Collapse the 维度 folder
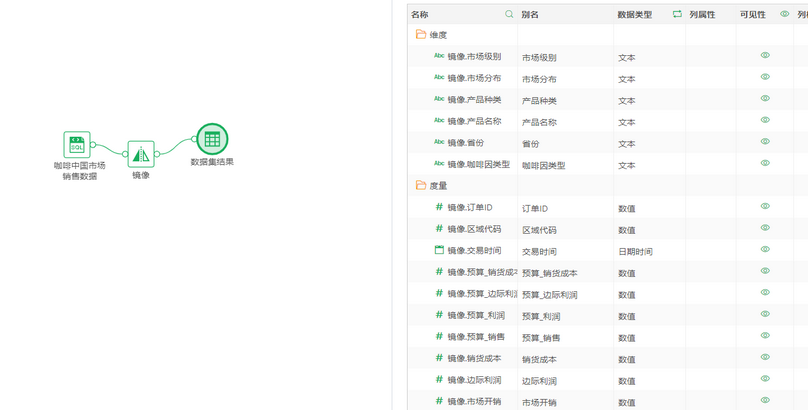Viewport: 808px width, 410px height. (421, 35)
